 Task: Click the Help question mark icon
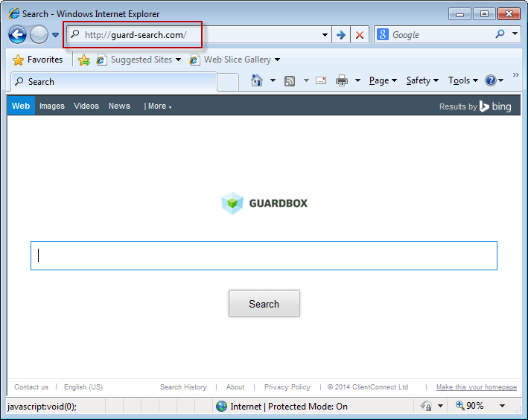click(491, 80)
